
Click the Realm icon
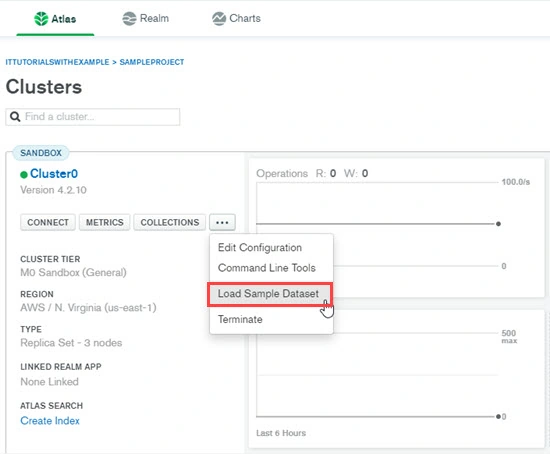click(129, 19)
